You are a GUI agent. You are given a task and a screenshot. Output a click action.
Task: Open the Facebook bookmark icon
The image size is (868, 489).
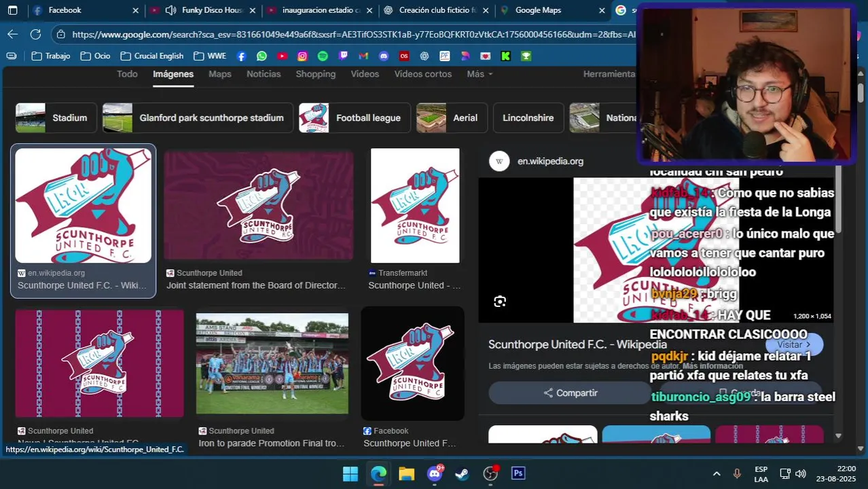[x=241, y=56]
